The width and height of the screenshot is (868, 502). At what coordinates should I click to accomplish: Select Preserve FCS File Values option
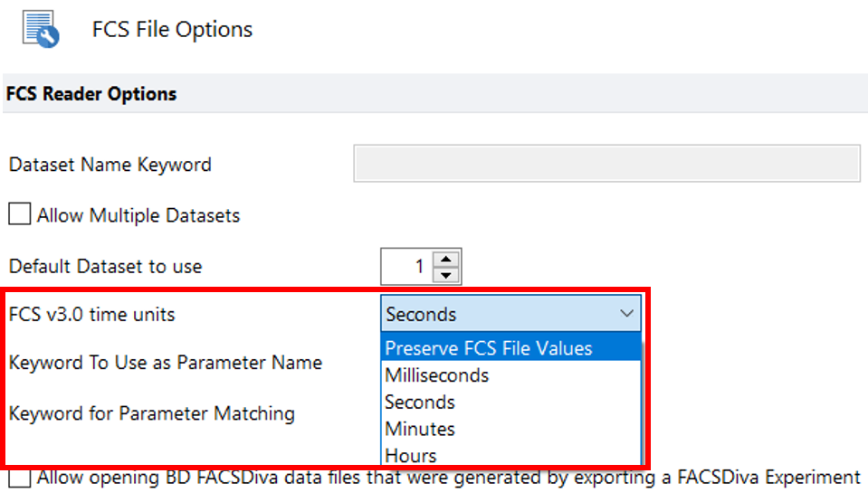[x=488, y=348]
